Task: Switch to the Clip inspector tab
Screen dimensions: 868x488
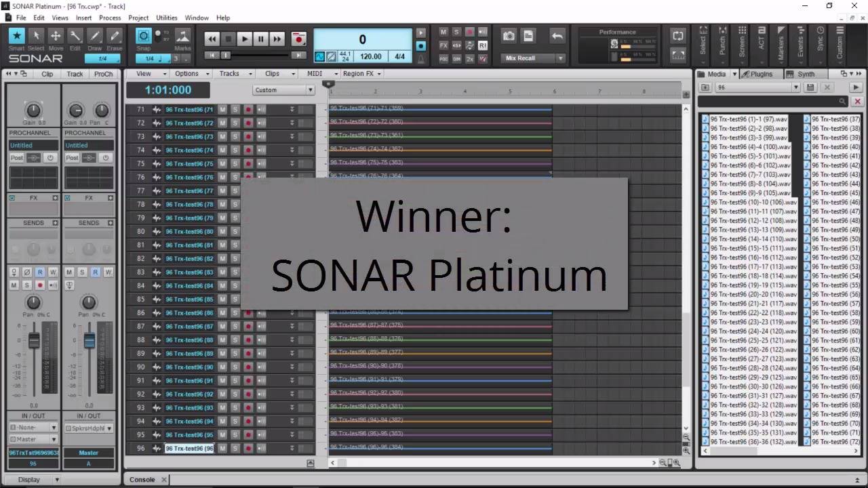Action: (x=47, y=74)
